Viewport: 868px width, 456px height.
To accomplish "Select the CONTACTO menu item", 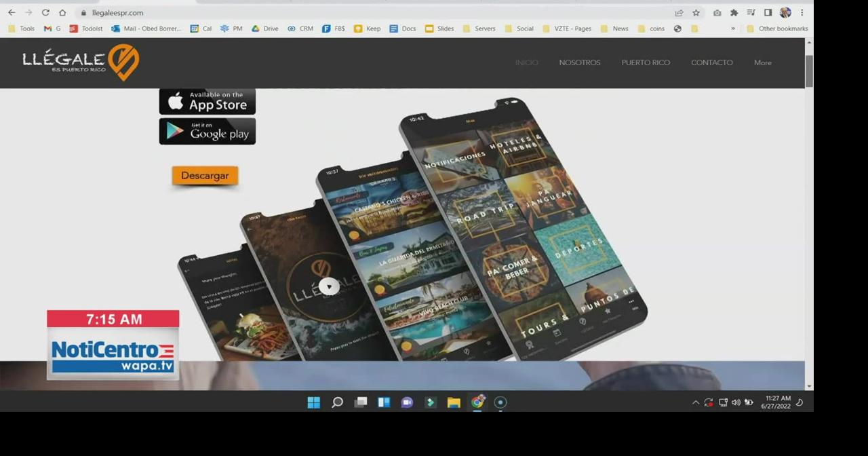I will click(711, 62).
